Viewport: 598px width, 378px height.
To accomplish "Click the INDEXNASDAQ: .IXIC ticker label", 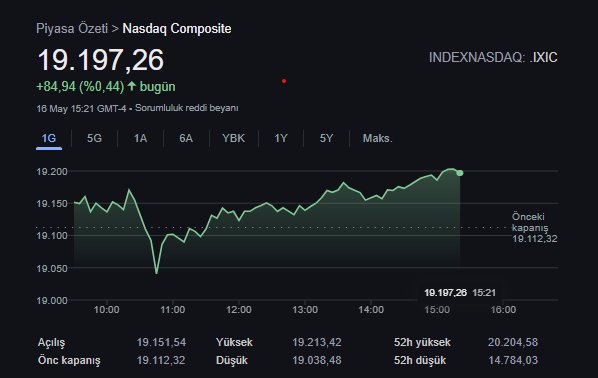I will (x=493, y=58).
